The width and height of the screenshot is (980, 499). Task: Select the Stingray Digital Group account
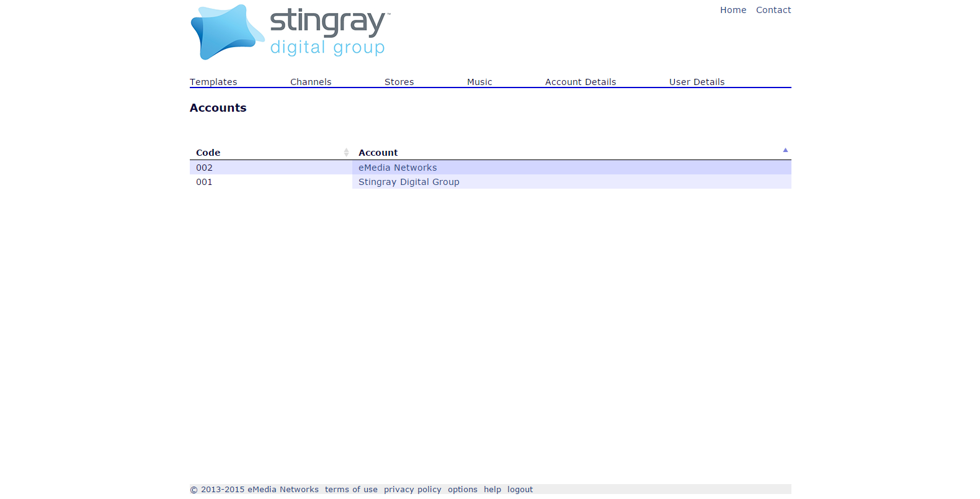pos(409,182)
